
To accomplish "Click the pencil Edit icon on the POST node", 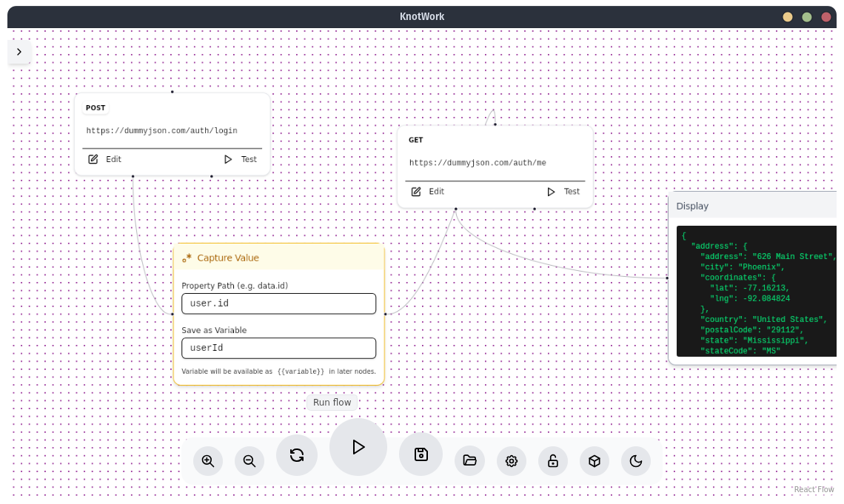I will [x=94, y=158].
